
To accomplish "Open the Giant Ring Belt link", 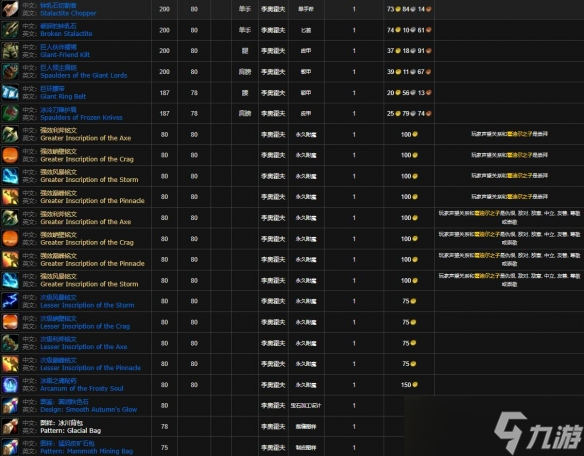I will 63,96.
